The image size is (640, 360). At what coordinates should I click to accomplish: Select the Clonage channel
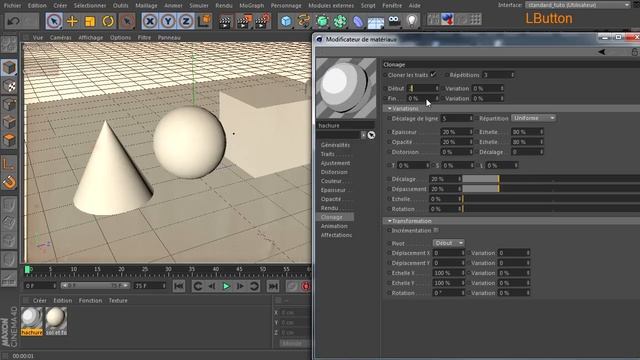tap(336, 217)
